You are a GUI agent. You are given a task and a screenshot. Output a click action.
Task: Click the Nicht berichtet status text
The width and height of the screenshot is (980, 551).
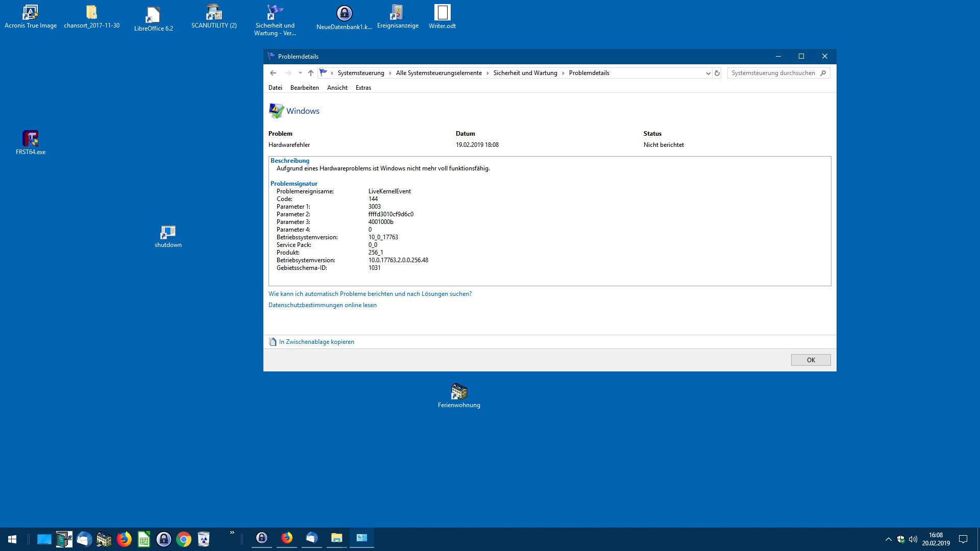click(664, 145)
